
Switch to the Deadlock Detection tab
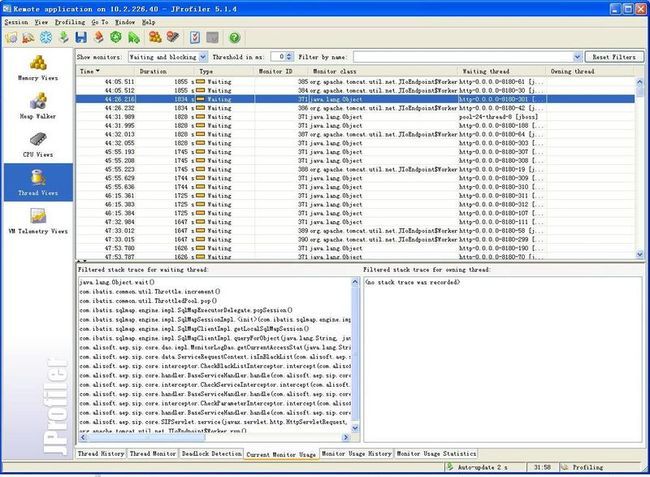211,453
